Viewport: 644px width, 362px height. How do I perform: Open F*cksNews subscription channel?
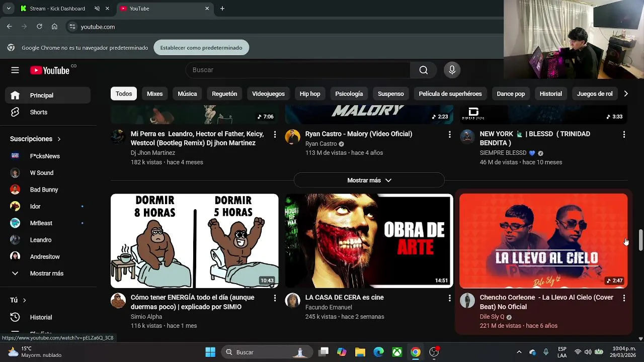[x=48, y=156]
